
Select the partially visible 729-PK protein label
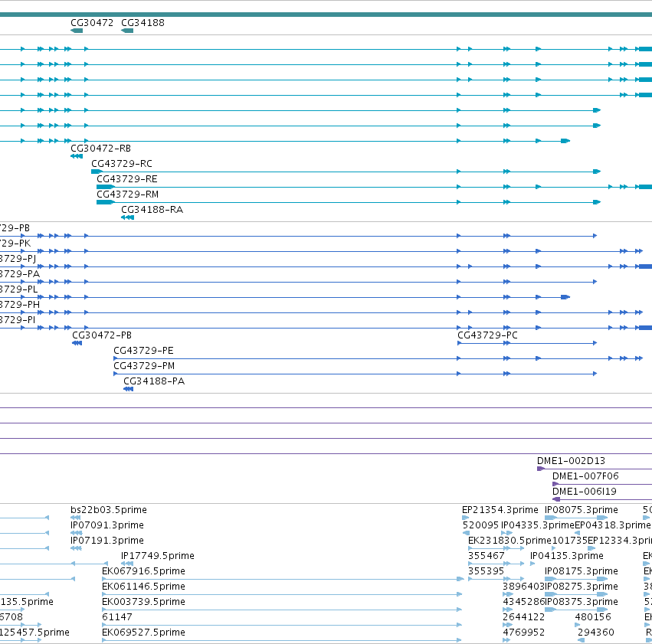[15, 244]
